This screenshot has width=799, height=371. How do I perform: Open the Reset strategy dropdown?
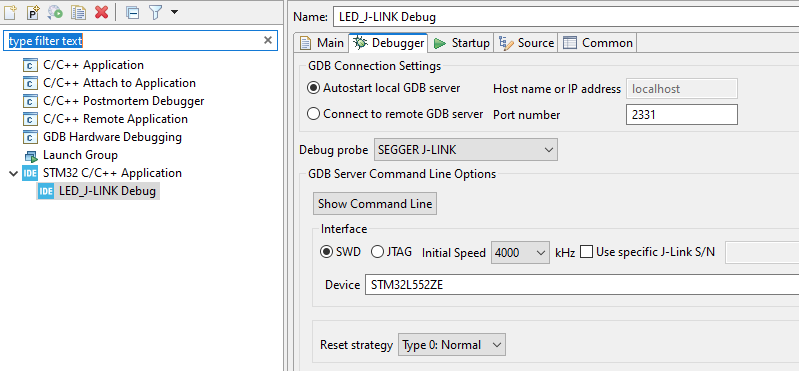click(x=452, y=345)
